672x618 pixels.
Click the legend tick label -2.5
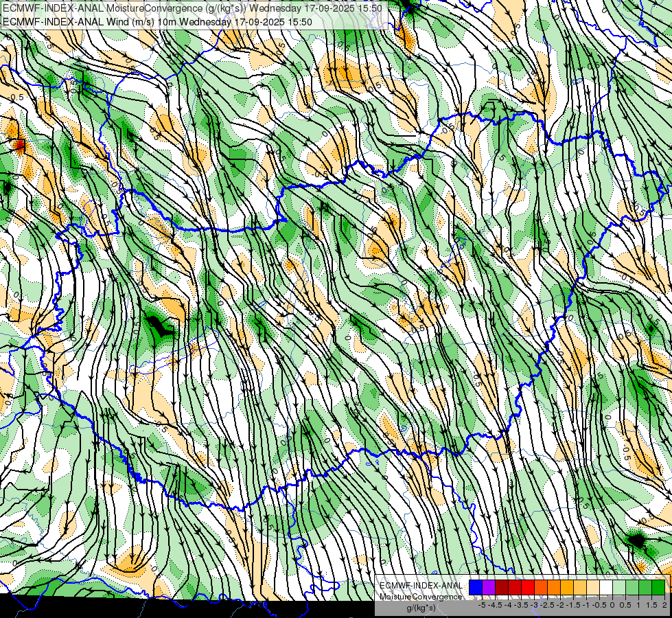click(548, 605)
